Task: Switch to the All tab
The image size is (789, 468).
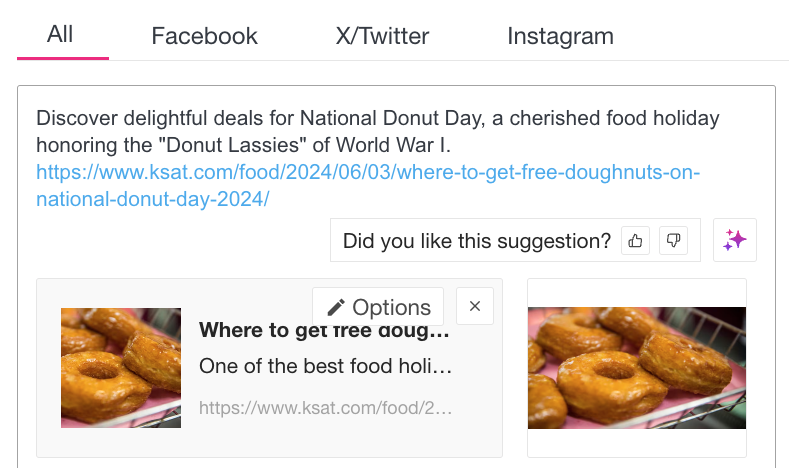Action: 60,35
